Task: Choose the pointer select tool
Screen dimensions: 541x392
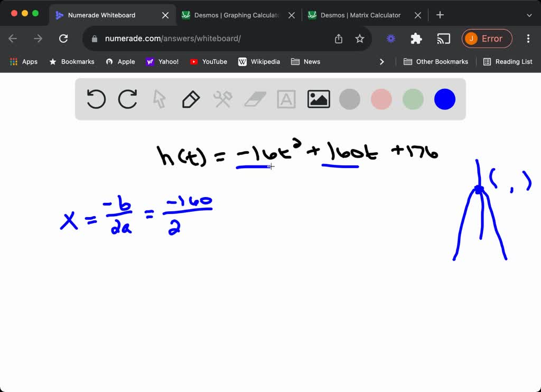Action: coord(159,99)
